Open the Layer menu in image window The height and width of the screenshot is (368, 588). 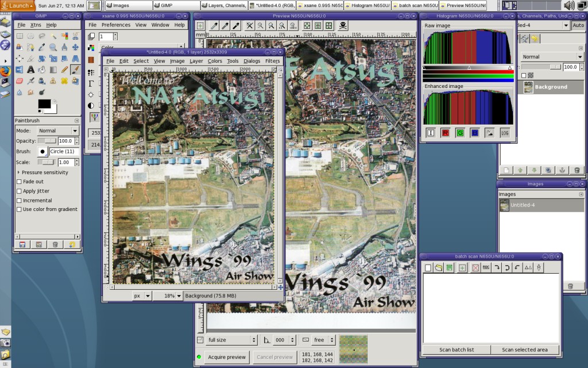[196, 61]
